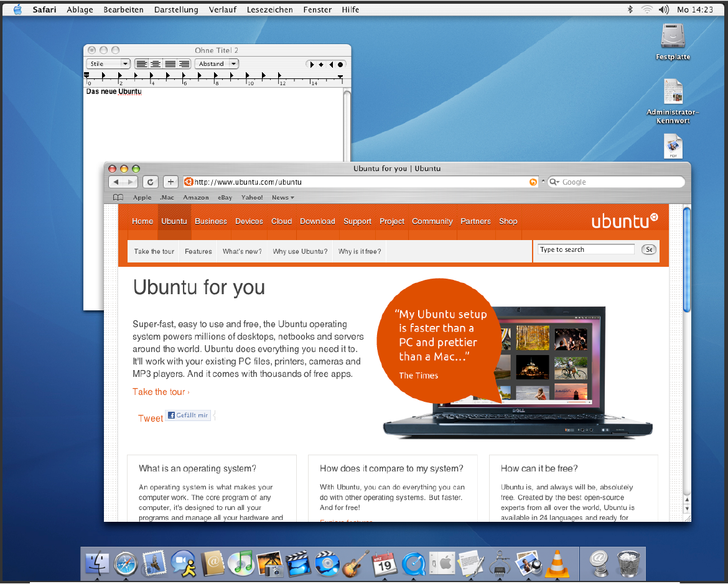Image resolution: width=728 pixels, height=584 pixels.
Task: Open iCal calendar in the Dock
Action: [x=385, y=563]
